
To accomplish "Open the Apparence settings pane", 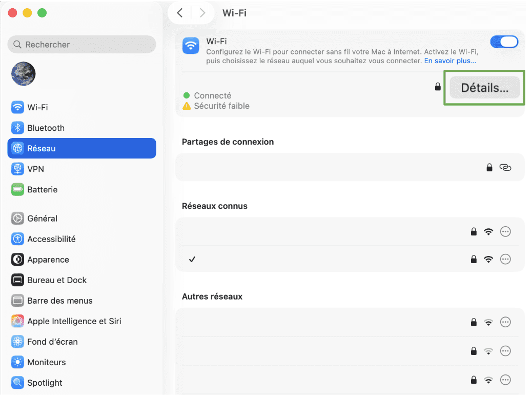I will (48, 259).
